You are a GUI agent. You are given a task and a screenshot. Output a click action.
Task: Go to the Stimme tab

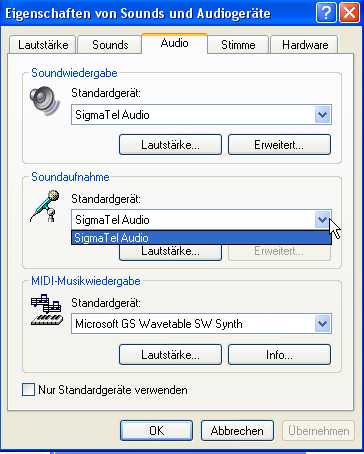pos(238,45)
